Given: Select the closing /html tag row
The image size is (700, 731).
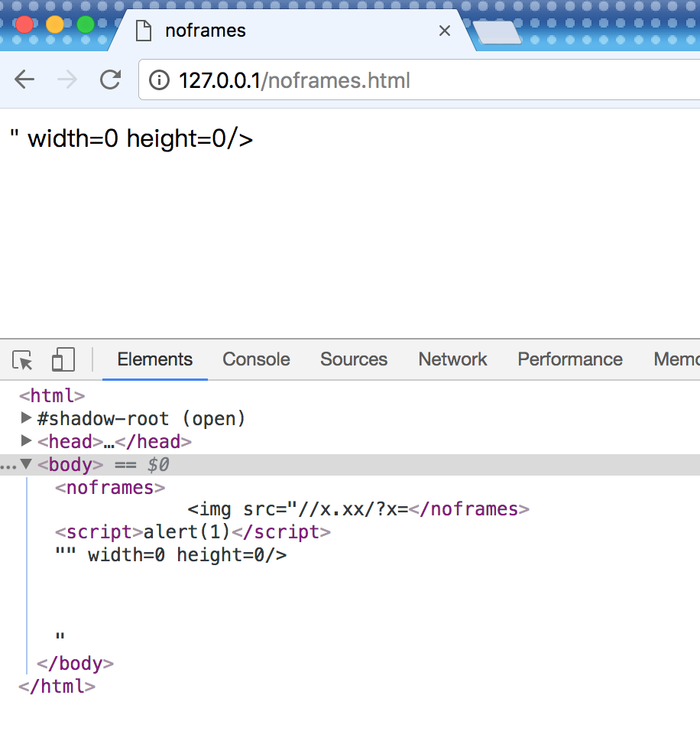Looking at the screenshot, I should (57, 686).
